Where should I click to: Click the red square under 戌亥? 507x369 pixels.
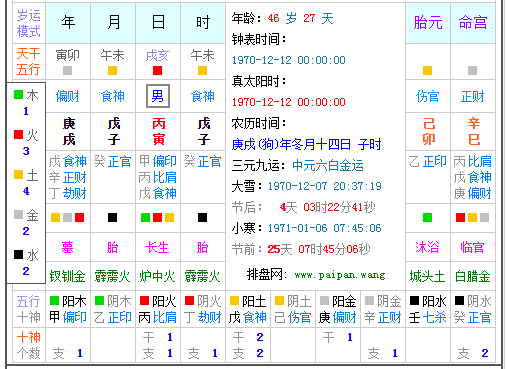tap(157, 70)
